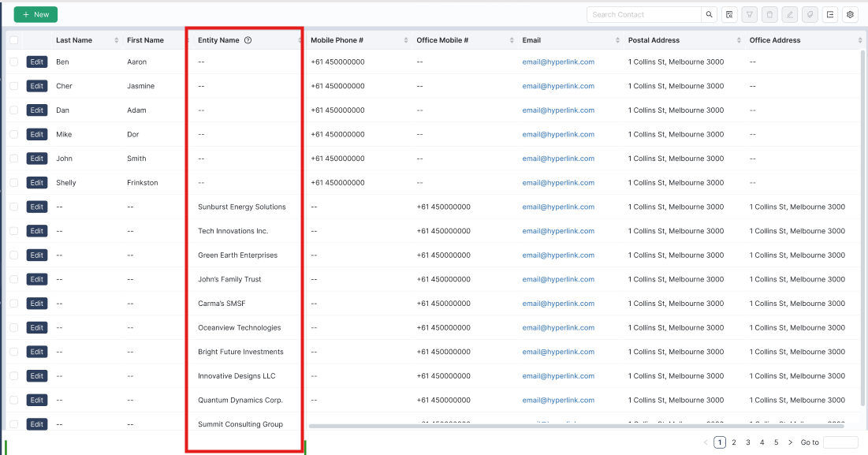Open email link for Ben Aaron
This screenshot has height=455, width=868.
(558, 62)
